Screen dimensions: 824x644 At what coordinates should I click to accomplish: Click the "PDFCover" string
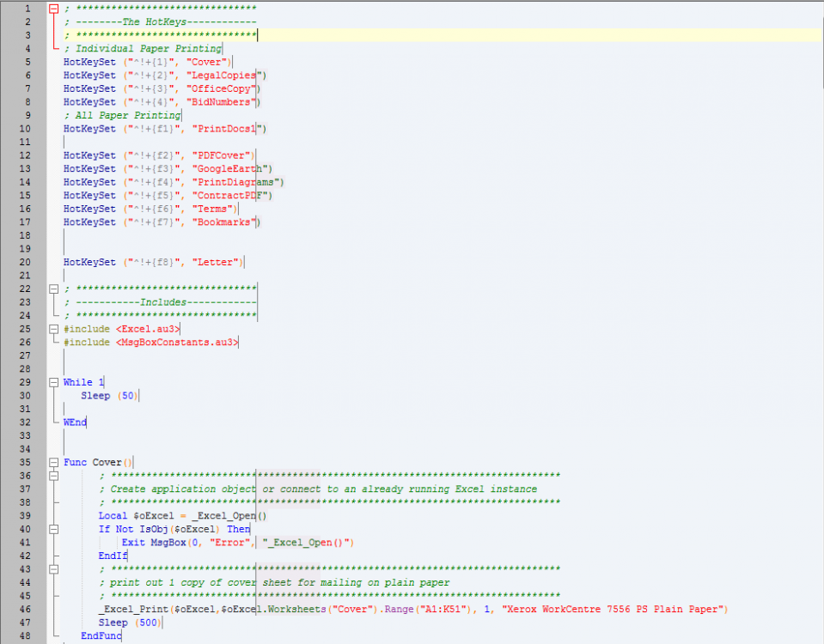pos(221,155)
